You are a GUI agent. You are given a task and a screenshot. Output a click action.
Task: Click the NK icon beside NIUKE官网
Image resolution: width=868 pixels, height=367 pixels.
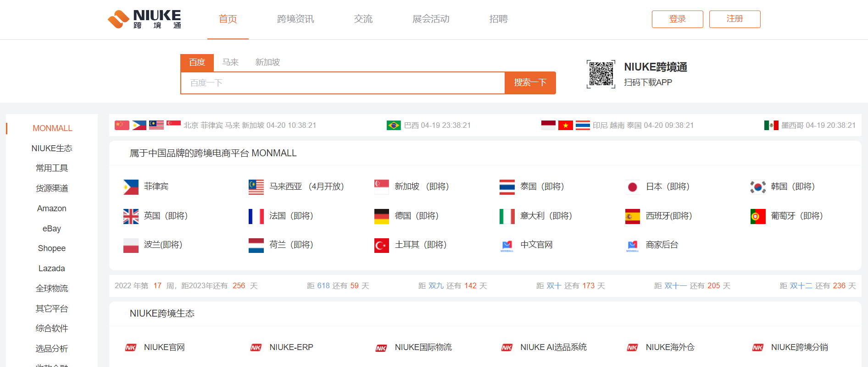(131, 348)
